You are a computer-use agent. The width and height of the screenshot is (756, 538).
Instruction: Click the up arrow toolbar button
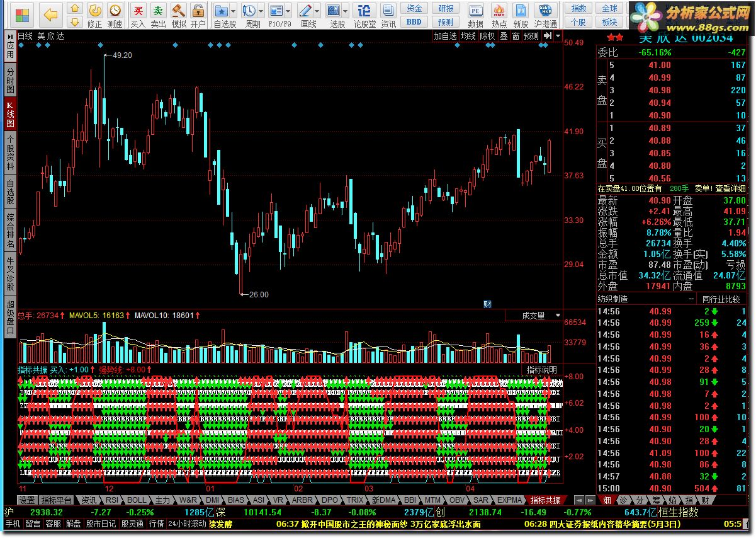coord(75,8)
